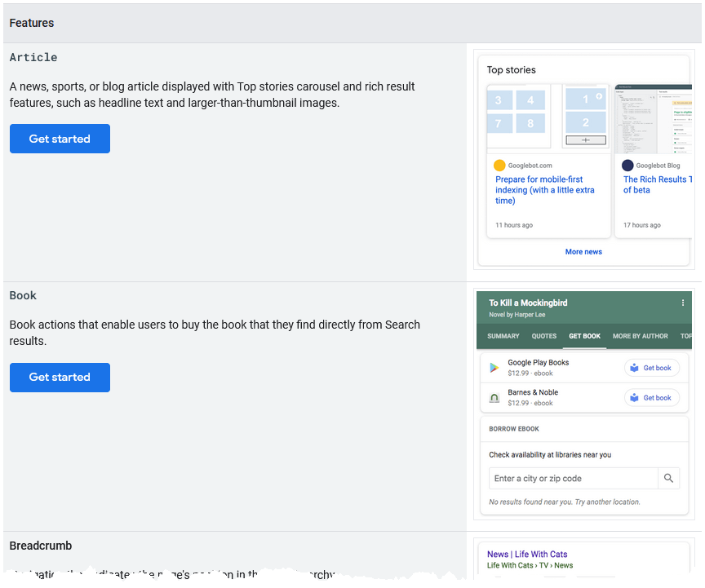Click the 'Enter a city or zip code' field
Viewport: 705px width, 588px height.
point(574,479)
